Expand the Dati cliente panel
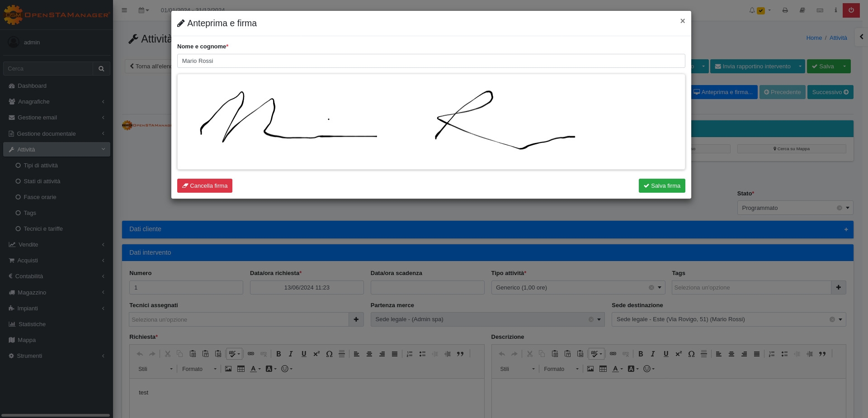The image size is (868, 418). [846, 229]
